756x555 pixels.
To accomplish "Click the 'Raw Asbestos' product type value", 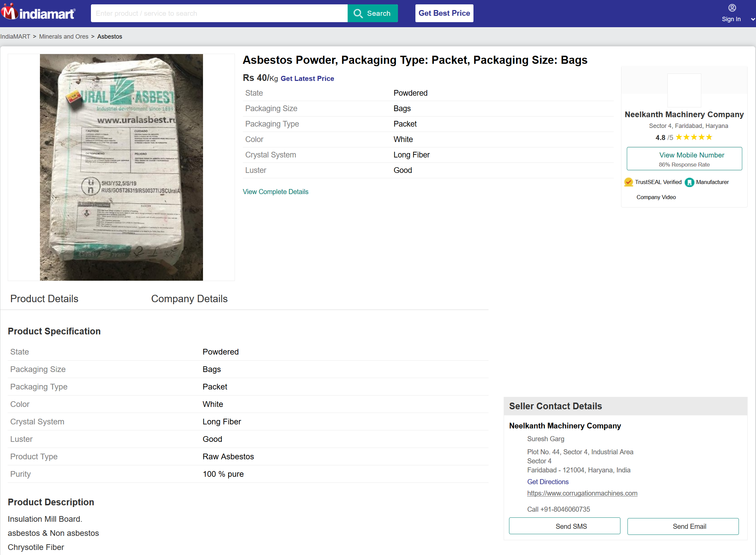I will 228,457.
